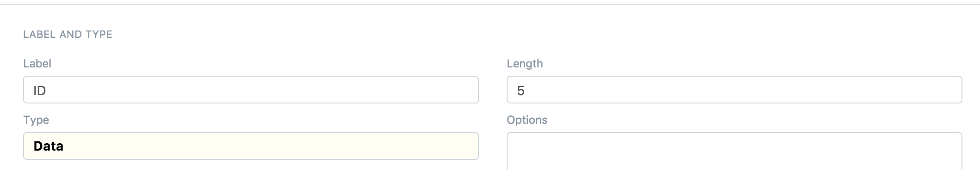Screen dimensions: 980x170
Task: Select the LABEL AND TYPE section heading
Action: click(68, 34)
